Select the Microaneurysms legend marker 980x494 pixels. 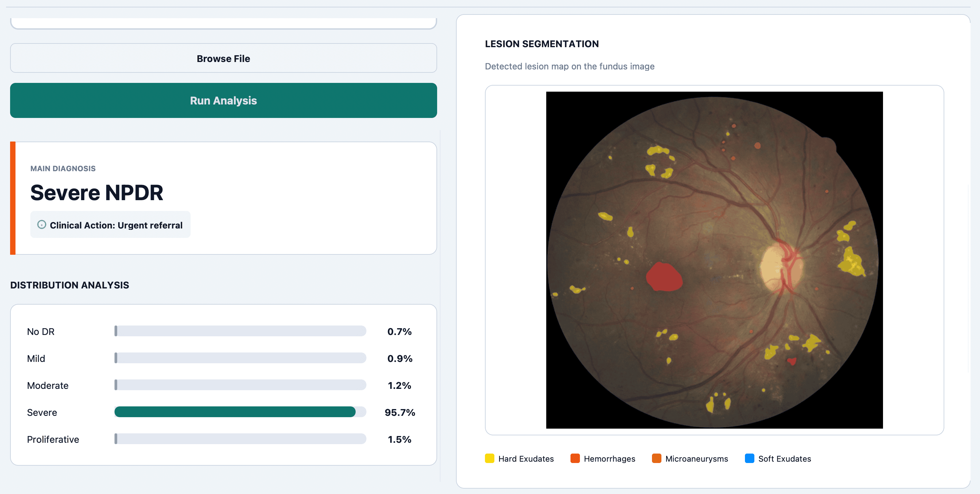pyautogui.click(x=657, y=458)
